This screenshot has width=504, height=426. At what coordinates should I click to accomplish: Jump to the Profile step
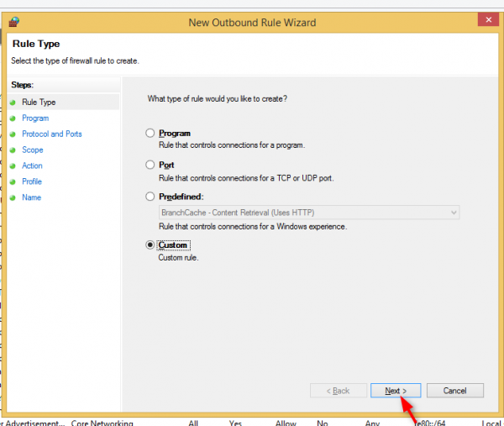[x=32, y=181]
